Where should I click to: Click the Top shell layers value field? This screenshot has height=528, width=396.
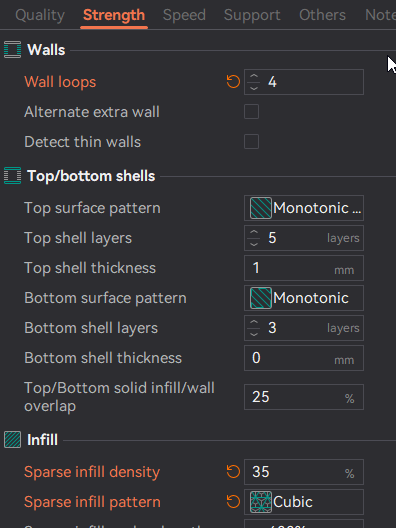coord(304,238)
